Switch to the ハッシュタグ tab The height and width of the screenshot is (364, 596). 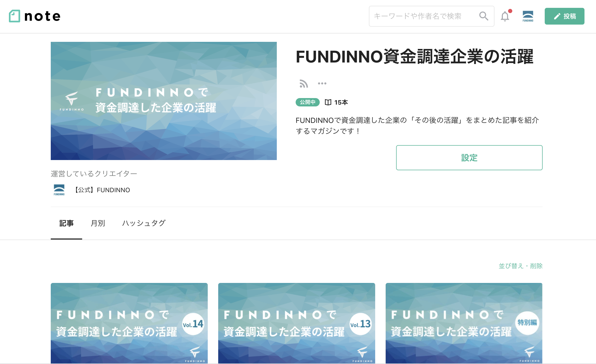(144, 223)
